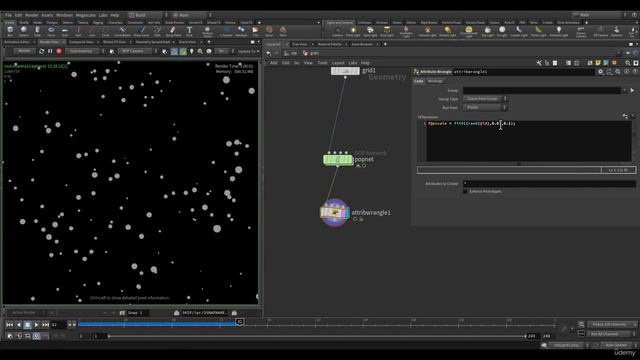Open the Rigid Bodies shelf tab
640x360 pixels.
[429, 22]
